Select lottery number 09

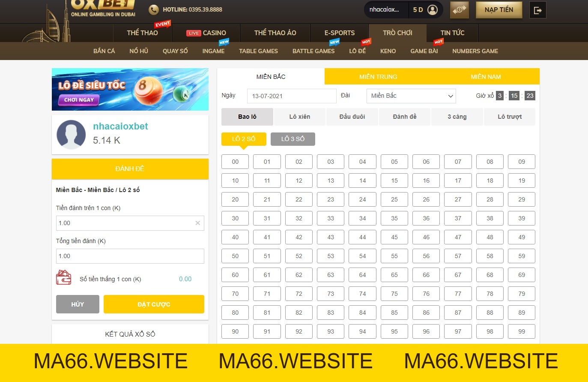[522, 162]
